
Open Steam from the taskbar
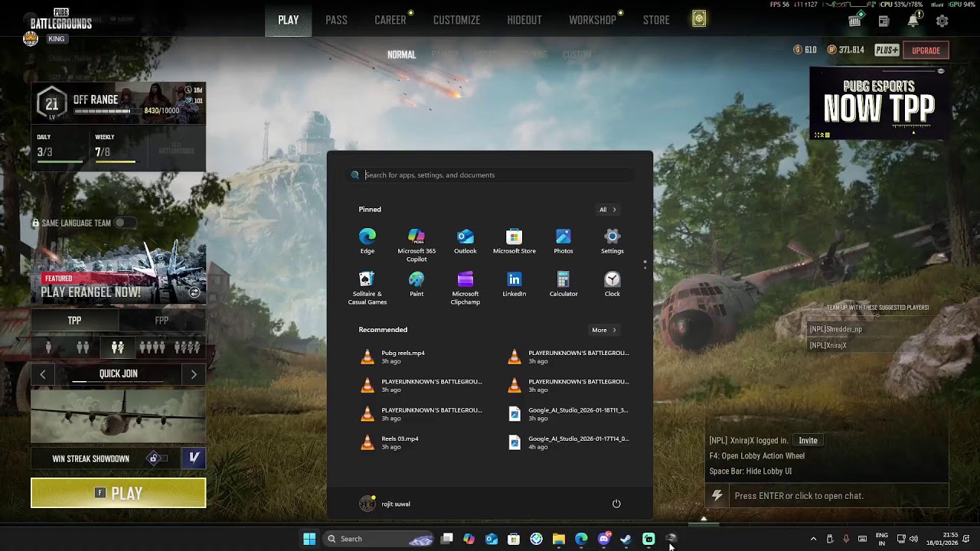point(626,539)
